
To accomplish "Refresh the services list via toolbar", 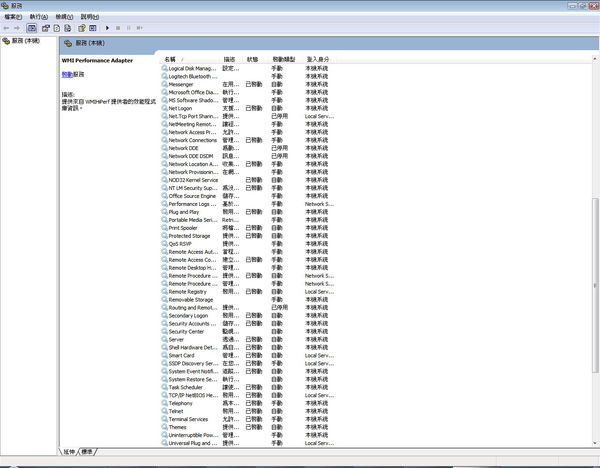I will pos(57,28).
